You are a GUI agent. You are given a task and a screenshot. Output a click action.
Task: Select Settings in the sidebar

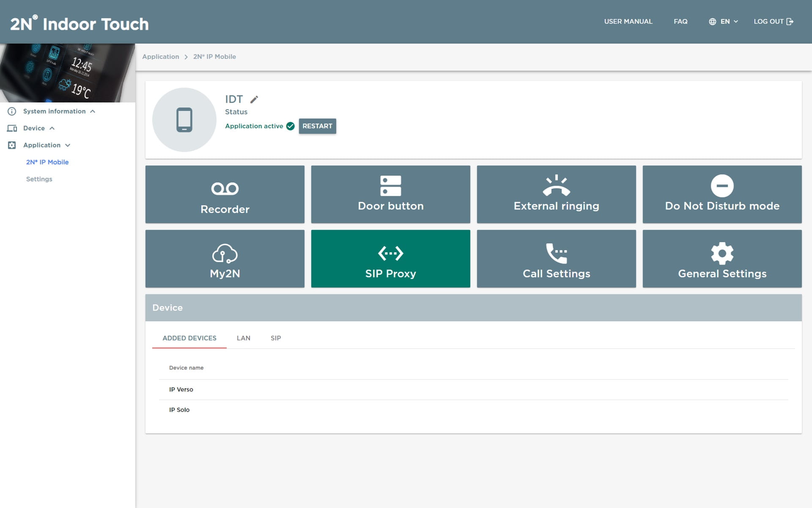click(39, 179)
